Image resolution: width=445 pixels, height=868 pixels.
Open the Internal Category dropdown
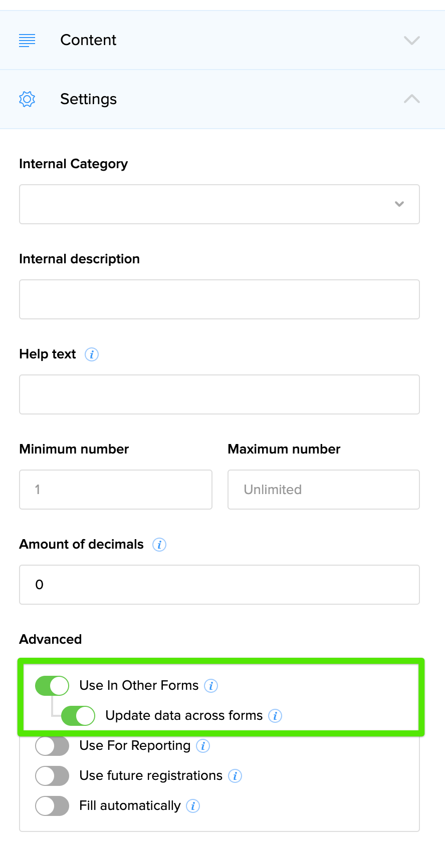219,204
